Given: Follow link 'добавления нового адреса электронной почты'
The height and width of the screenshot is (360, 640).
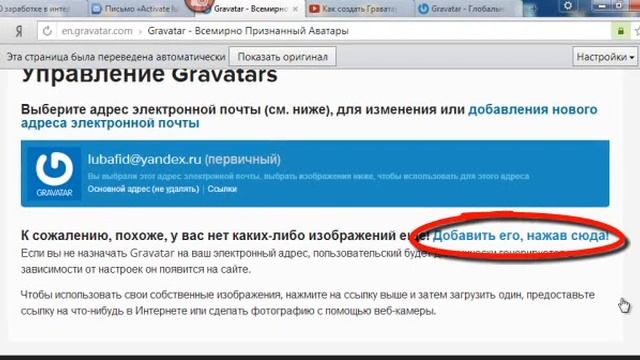Looking at the screenshot, I should point(309,116).
